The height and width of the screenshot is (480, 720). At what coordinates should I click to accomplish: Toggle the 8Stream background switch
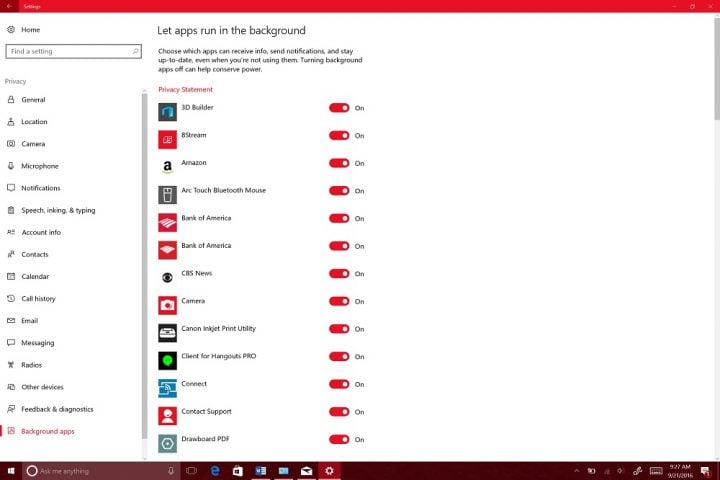(x=339, y=136)
